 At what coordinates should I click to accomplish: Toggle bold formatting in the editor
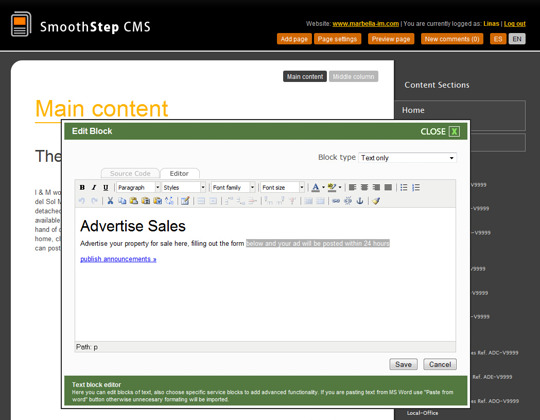tap(82, 187)
